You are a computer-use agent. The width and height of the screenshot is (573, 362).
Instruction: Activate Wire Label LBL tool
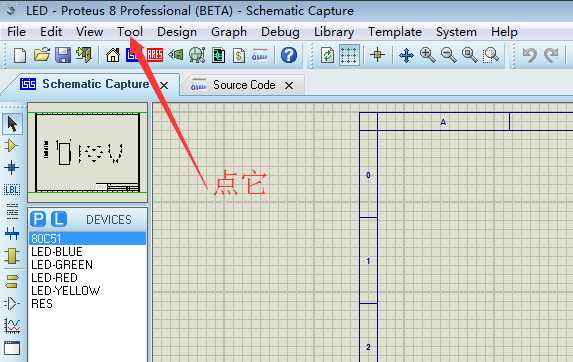click(x=12, y=190)
